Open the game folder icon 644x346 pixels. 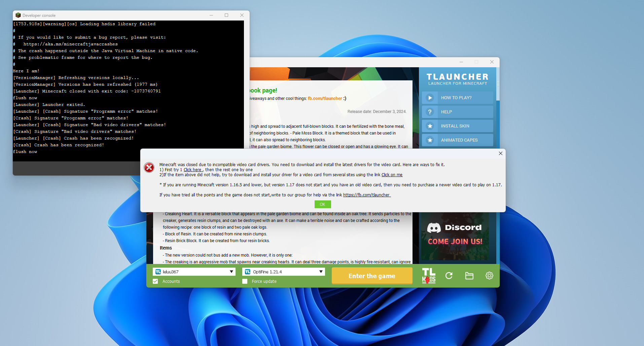point(469,276)
